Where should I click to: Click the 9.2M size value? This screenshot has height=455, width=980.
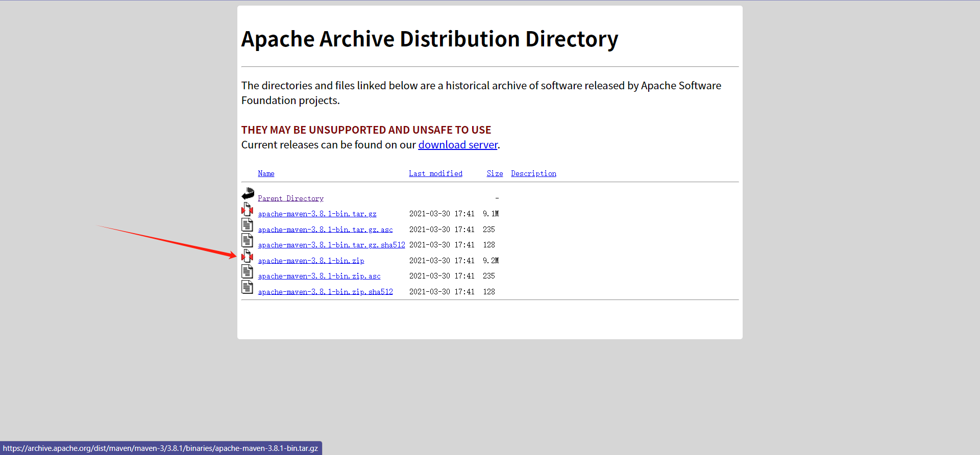coord(491,261)
